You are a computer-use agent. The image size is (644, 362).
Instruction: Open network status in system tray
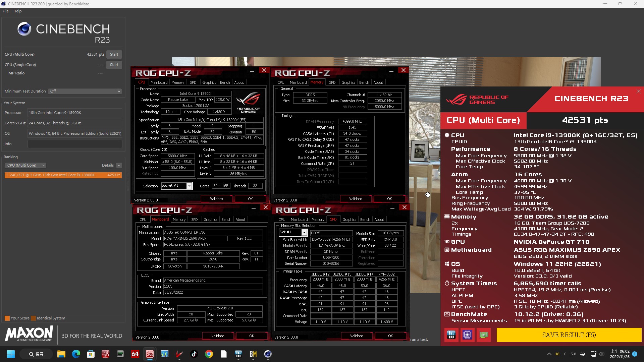593,354
